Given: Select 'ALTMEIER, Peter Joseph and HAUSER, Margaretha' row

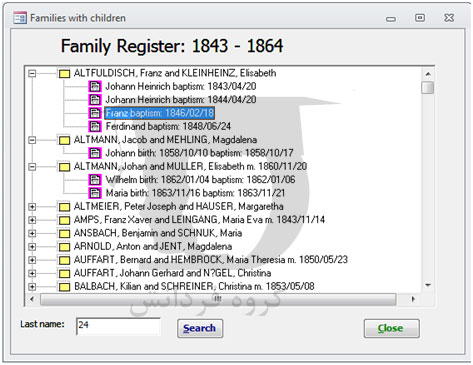Looking at the screenshot, I should click(179, 207).
